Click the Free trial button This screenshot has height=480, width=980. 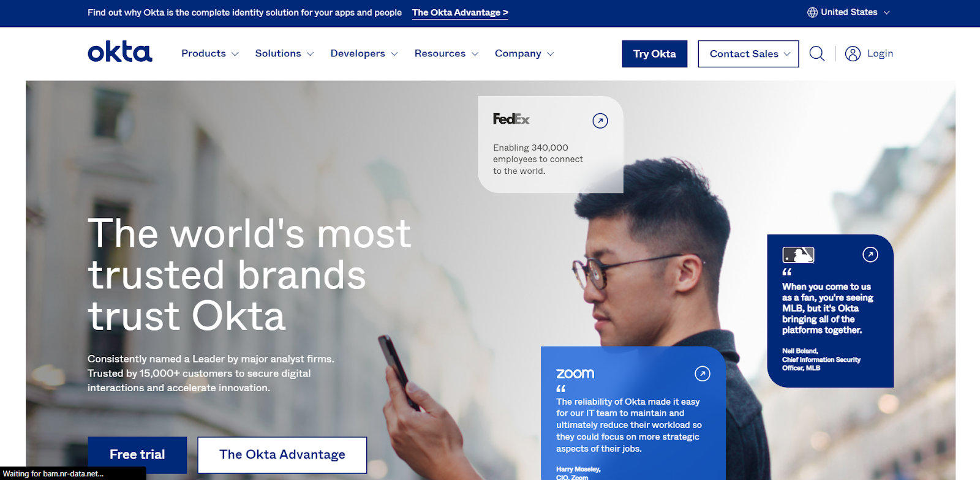[137, 455]
